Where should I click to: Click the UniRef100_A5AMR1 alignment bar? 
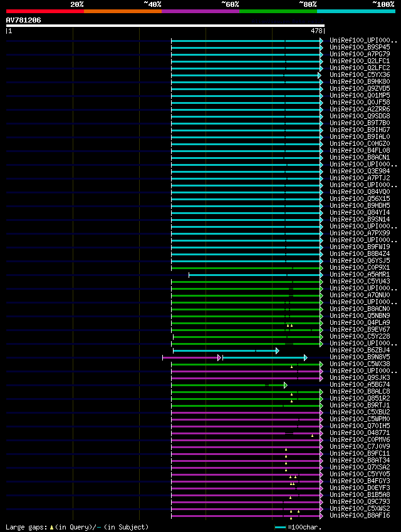[256, 275]
